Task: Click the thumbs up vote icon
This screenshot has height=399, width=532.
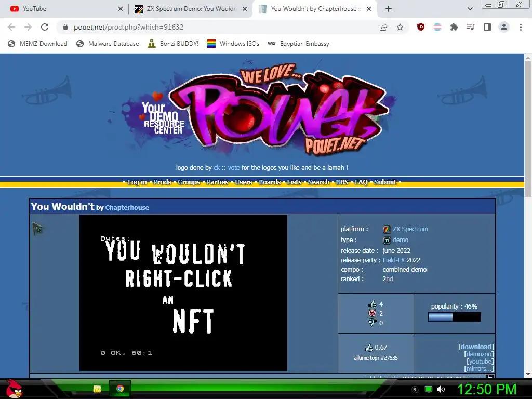Action: click(373, 304)
